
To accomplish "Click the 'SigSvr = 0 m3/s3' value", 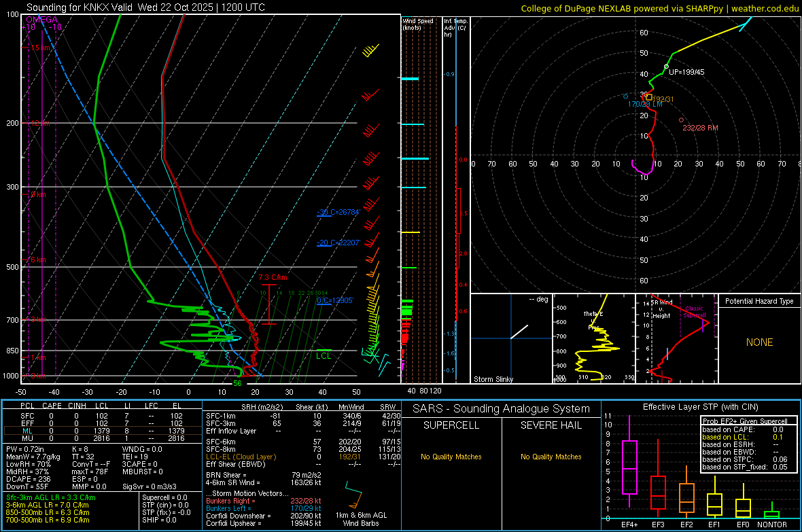I will [150, 486].
